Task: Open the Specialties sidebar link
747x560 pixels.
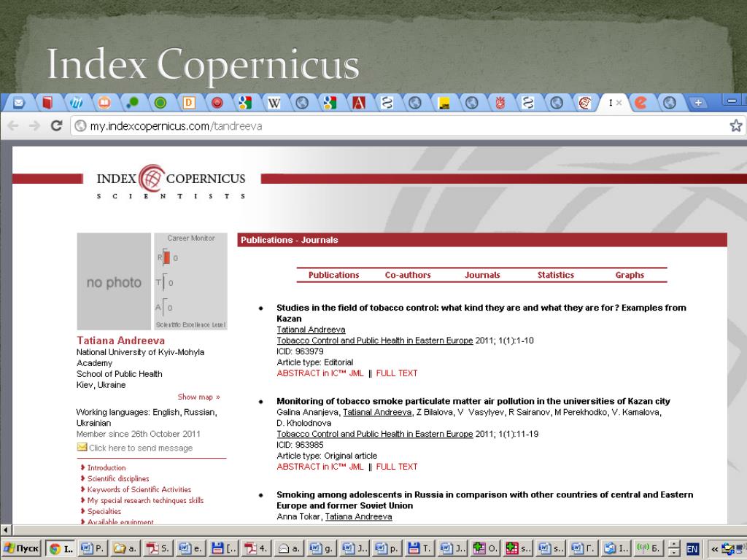Action: point(104,511)
